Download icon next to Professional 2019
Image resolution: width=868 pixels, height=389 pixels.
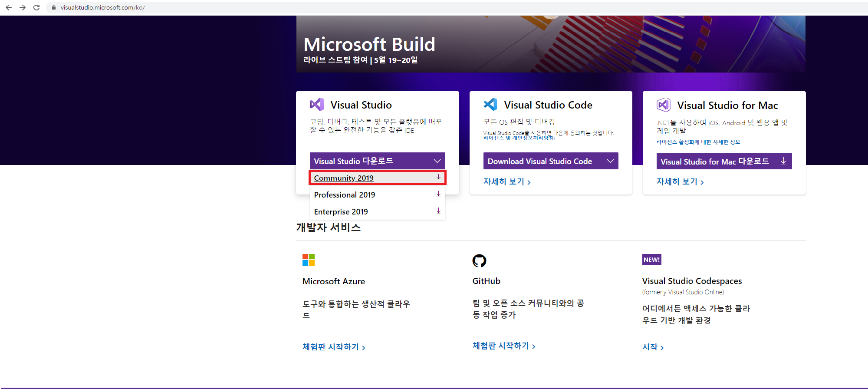click(x=438, y=194)
